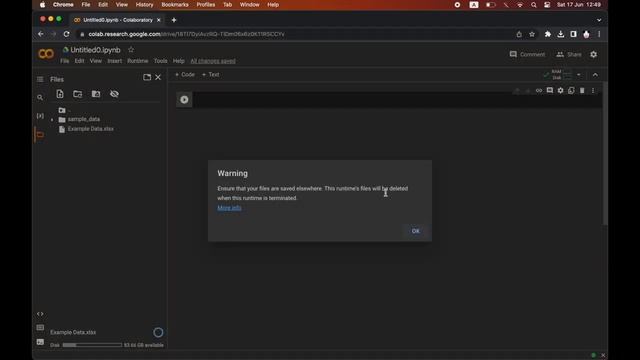Delete the cell with trash icon

click(582, 91)
